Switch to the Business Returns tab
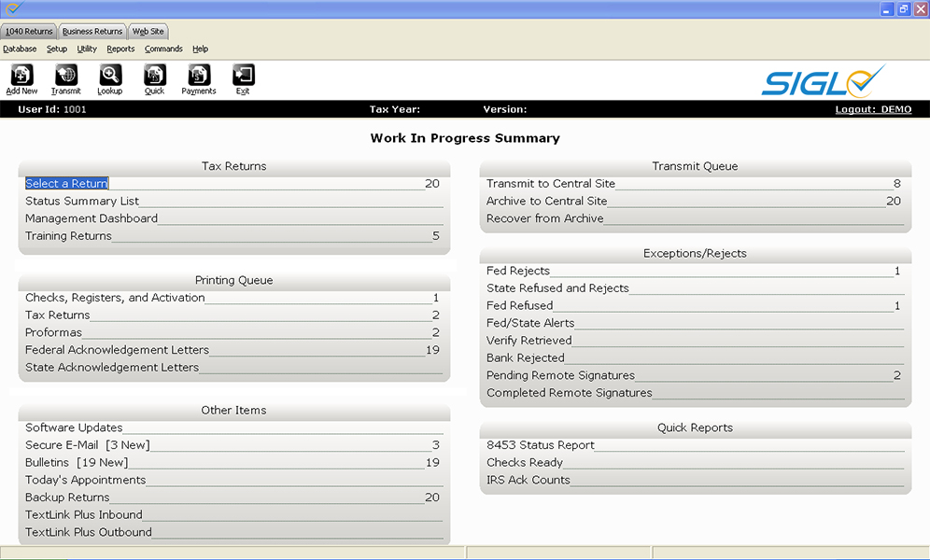The height and width of the screenshot is (560, 930). pos(92,32)
